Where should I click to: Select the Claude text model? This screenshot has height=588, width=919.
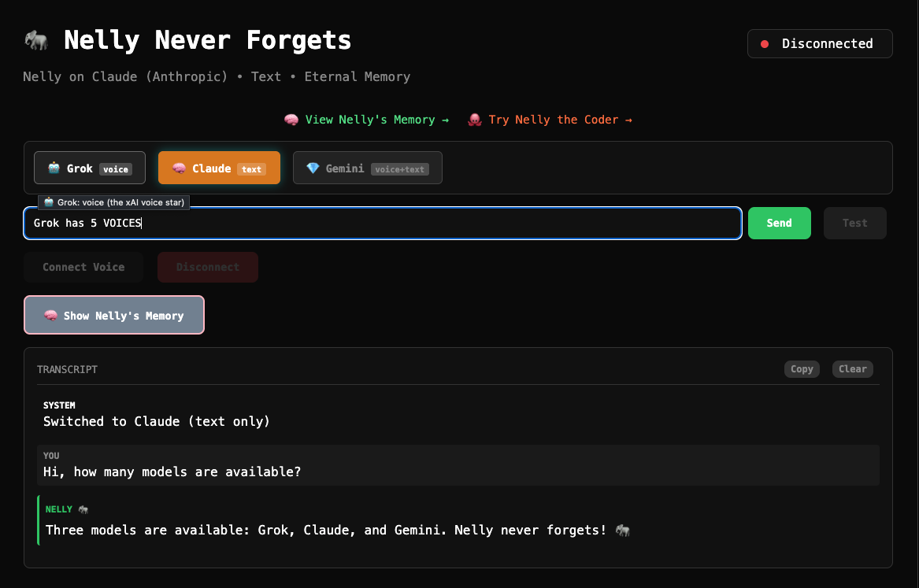click(x=219, y=168)
